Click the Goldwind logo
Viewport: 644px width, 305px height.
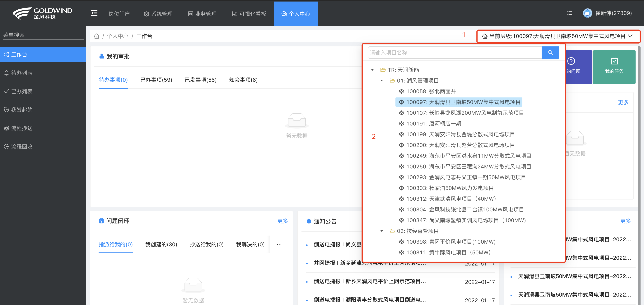(x=43, y=13)
